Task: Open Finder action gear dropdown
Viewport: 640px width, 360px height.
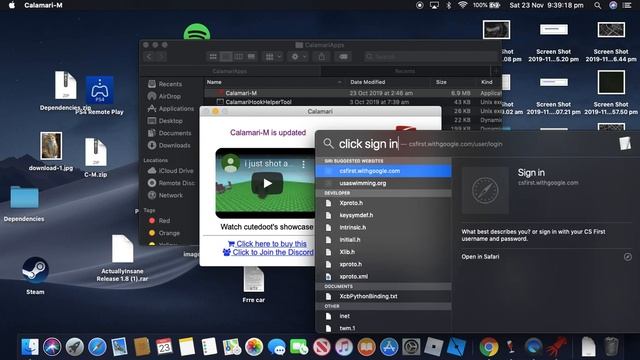Action: tap(299, 57)
